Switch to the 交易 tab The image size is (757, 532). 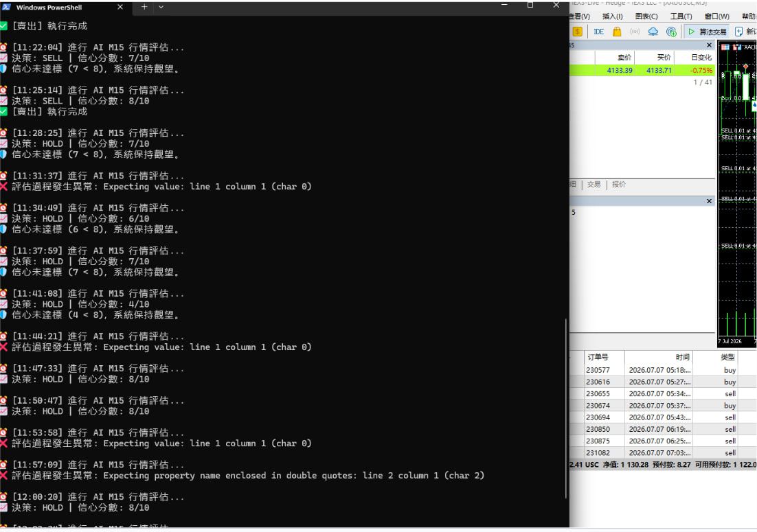(594, 184)
